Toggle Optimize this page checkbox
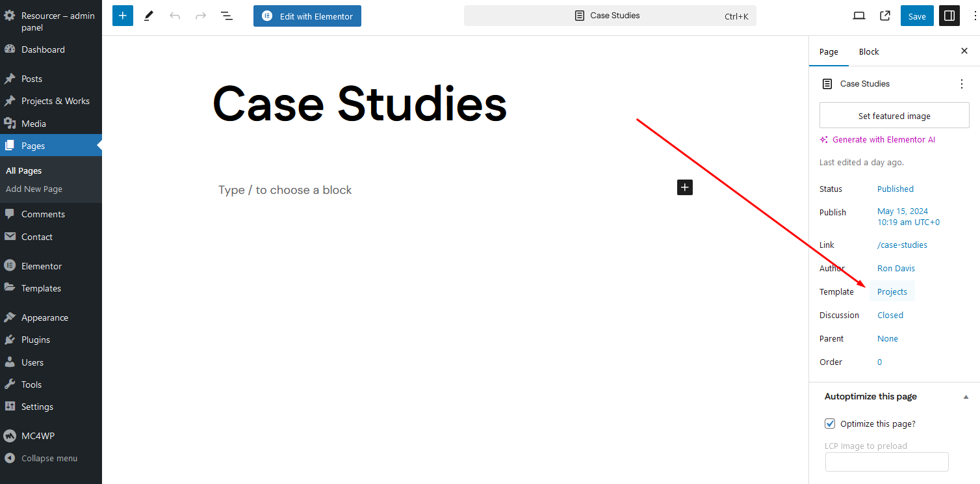The width and height of the screenshot is (980, 484). 830,423
